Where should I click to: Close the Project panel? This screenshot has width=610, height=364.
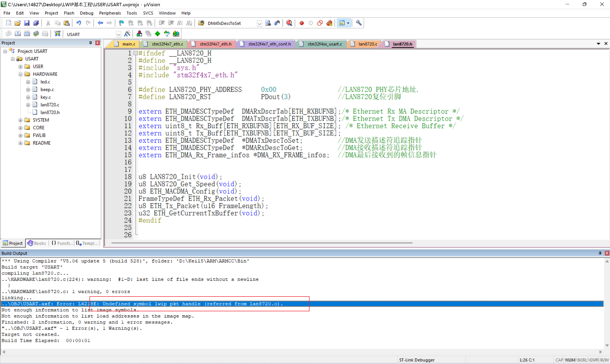point(97,43)
